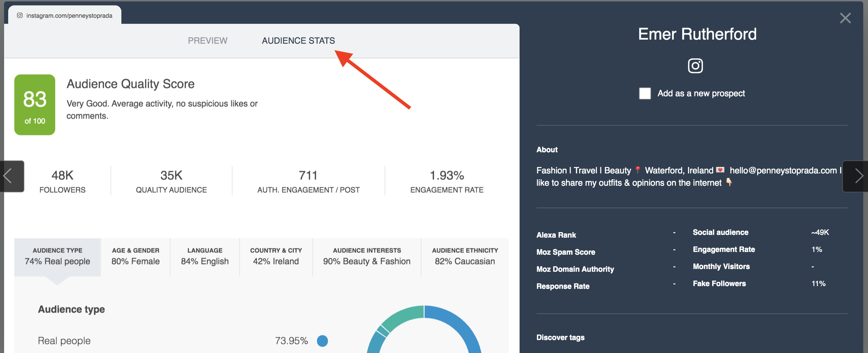Click the Instagram icon under Emer Rutherford
Viewport: 868px width, 353px height.
pyautogui.click(x=695, y=66)
